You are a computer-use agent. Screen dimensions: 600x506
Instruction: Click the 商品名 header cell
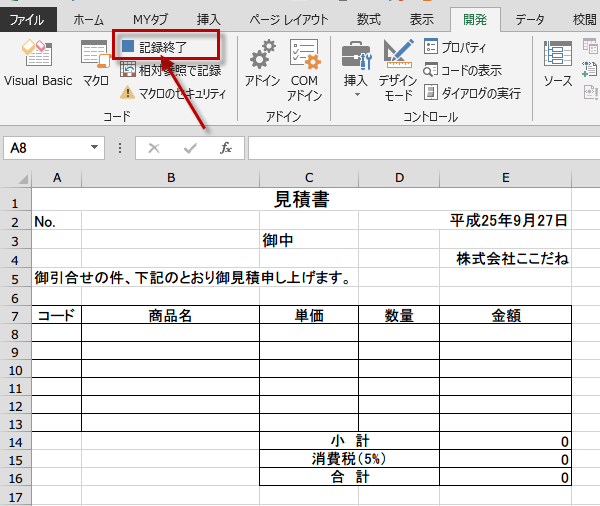point(171,315)
